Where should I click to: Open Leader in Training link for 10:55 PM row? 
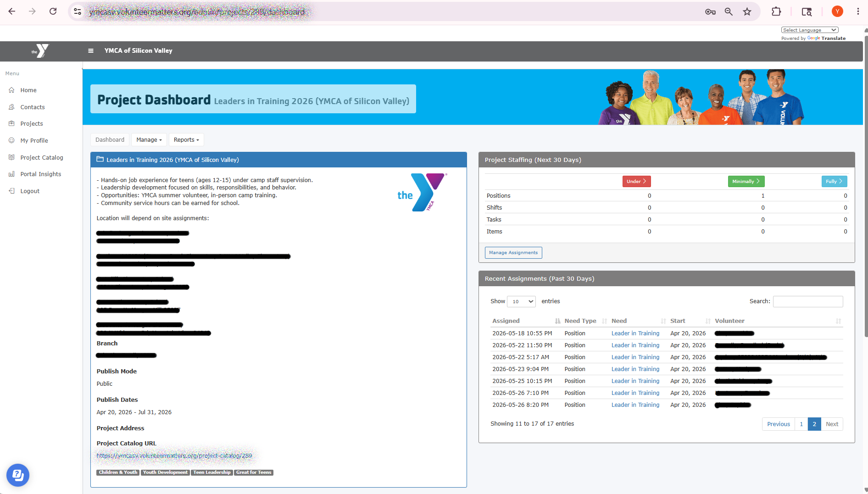coord(635,333)
